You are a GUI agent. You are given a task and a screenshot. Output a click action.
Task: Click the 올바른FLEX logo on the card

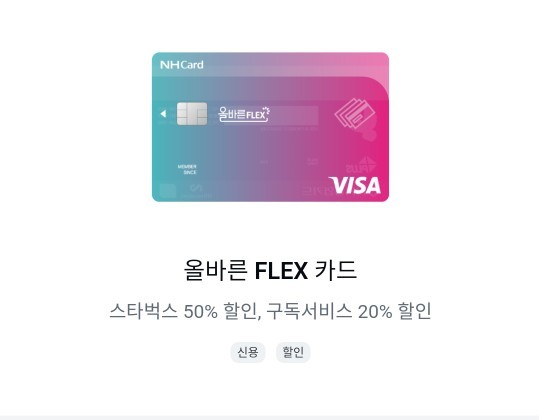pyautogui.click(x=244, y=114)
